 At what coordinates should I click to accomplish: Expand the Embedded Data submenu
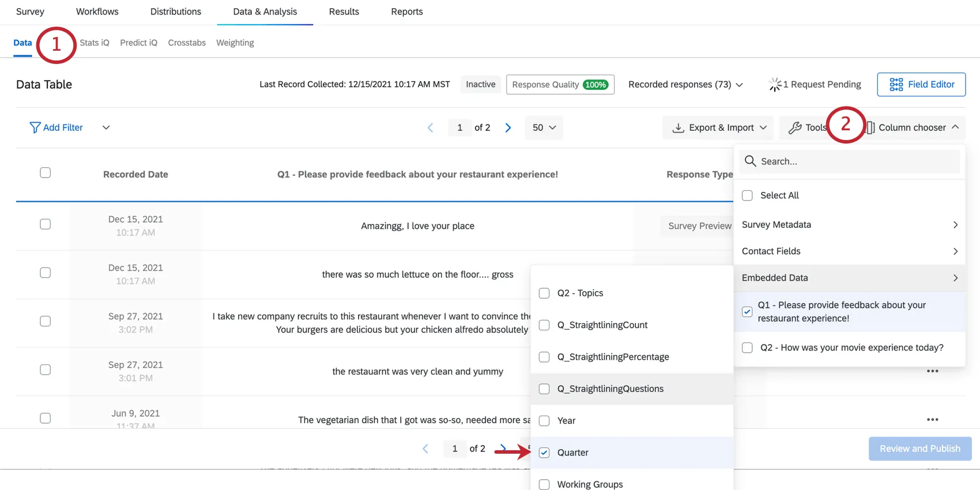click(850, 278)
